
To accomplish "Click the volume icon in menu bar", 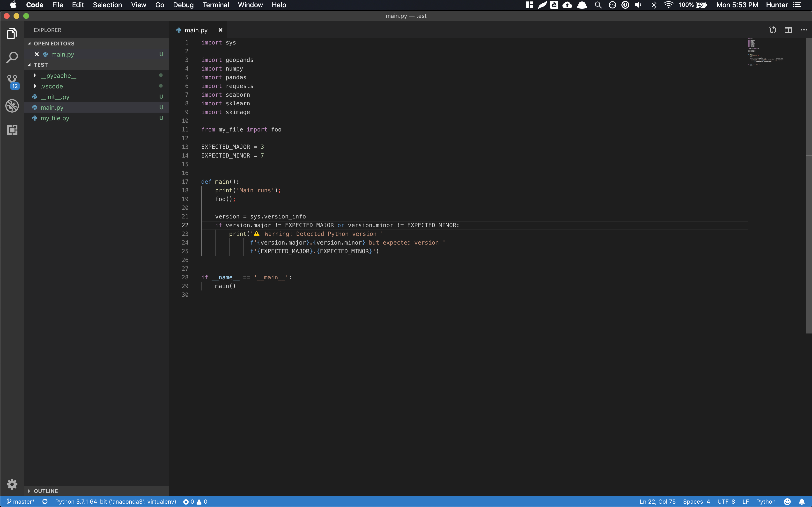I will tap(638, 5).
